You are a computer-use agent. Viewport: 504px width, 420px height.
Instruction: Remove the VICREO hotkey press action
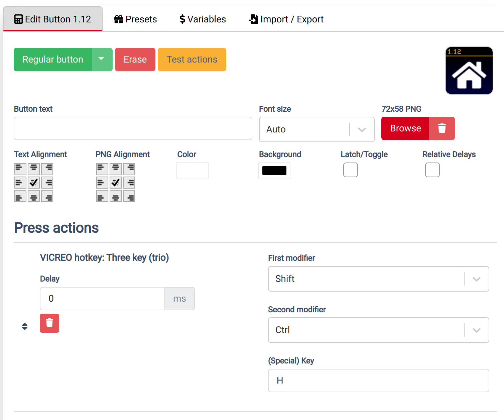tap(49, 323)
